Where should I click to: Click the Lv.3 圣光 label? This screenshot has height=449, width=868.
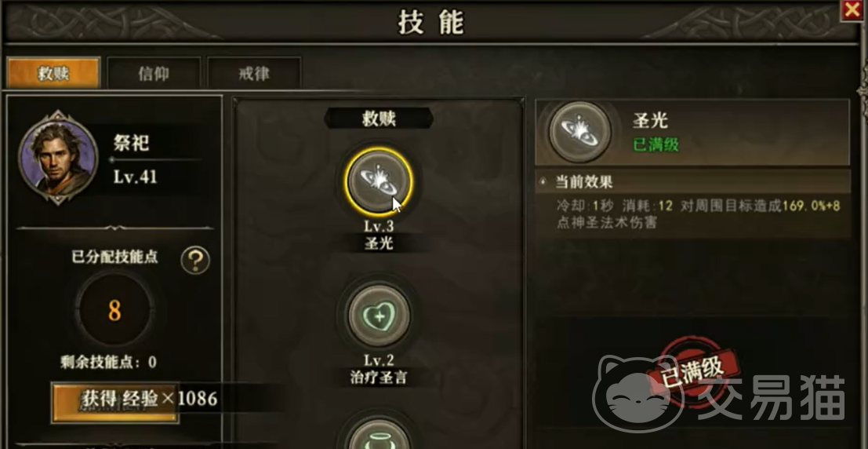click(x=379, y=235)
